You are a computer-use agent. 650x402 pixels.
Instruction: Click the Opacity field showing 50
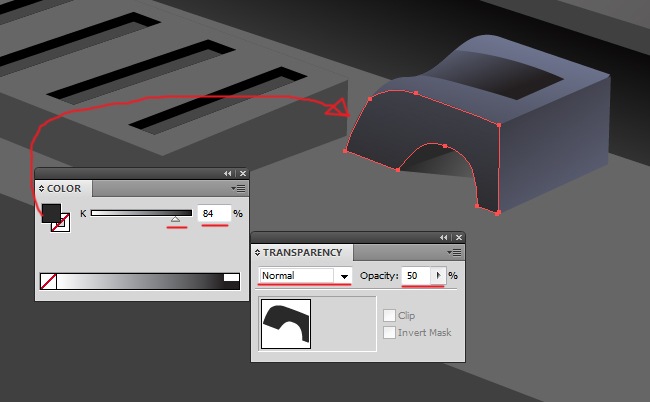(416, 276)
